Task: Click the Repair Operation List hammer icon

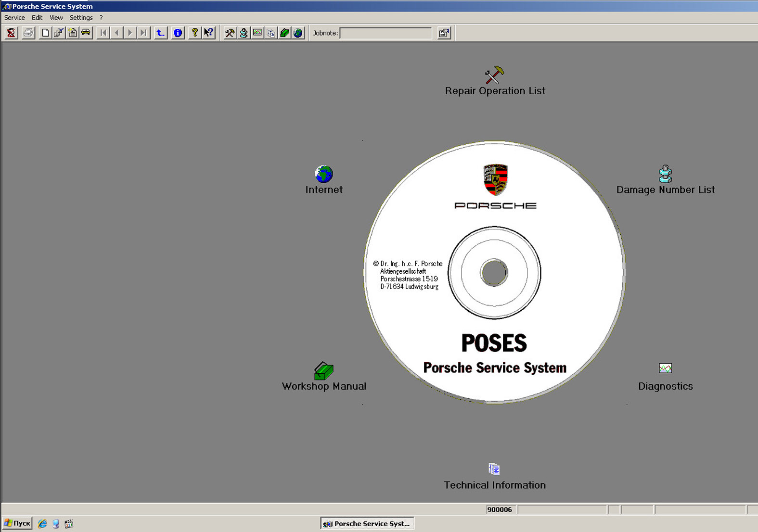Action: coord(494,76)
